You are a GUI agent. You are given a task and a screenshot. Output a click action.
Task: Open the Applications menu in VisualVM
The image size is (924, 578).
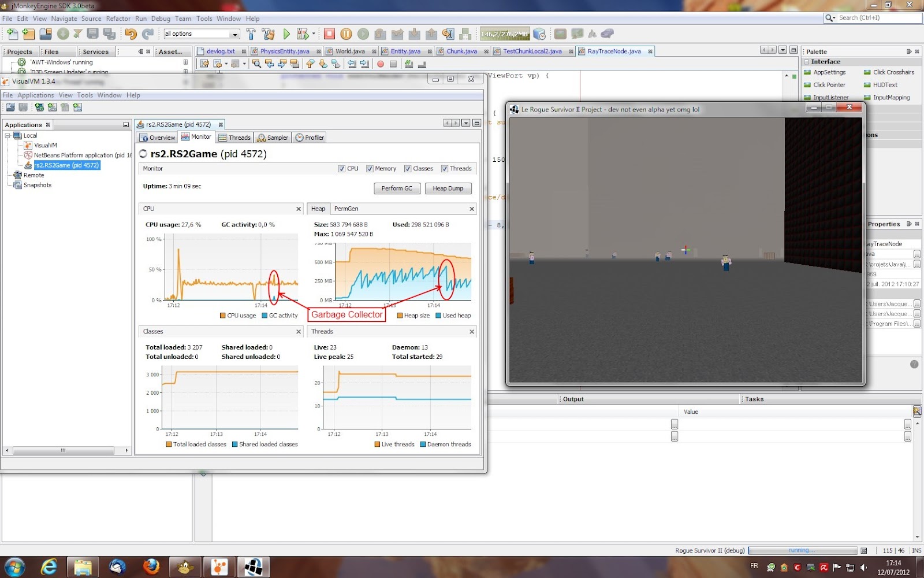click(x=35, y=95)
